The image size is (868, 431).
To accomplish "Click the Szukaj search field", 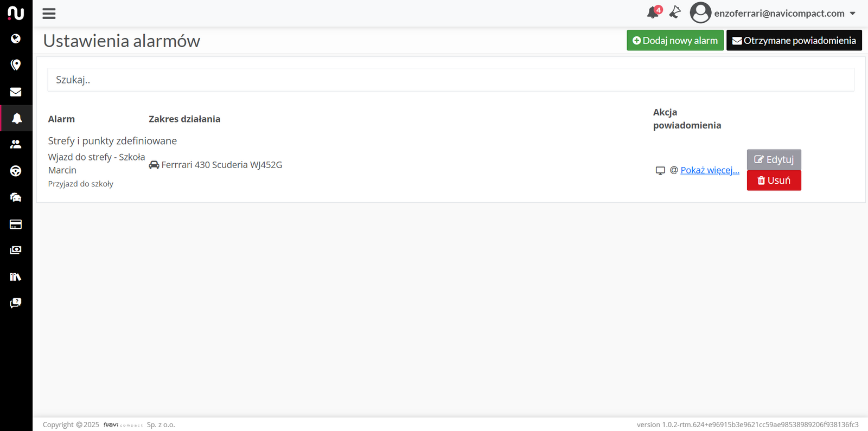I will tap(450, 80).
